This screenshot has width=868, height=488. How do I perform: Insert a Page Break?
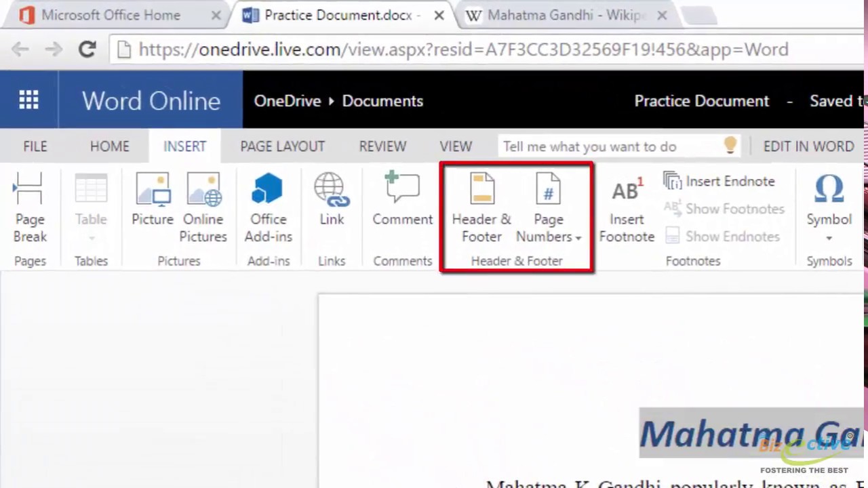30,207
